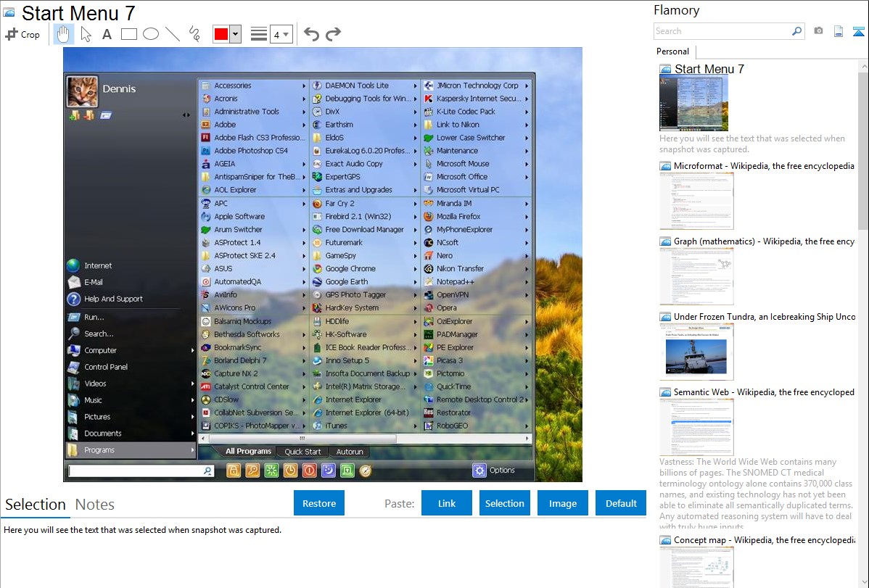The height and width of the screenshot is (588, 869).
Task: Open the Start Menu 7 snapshot thumbnail
Action: point(694,104)
